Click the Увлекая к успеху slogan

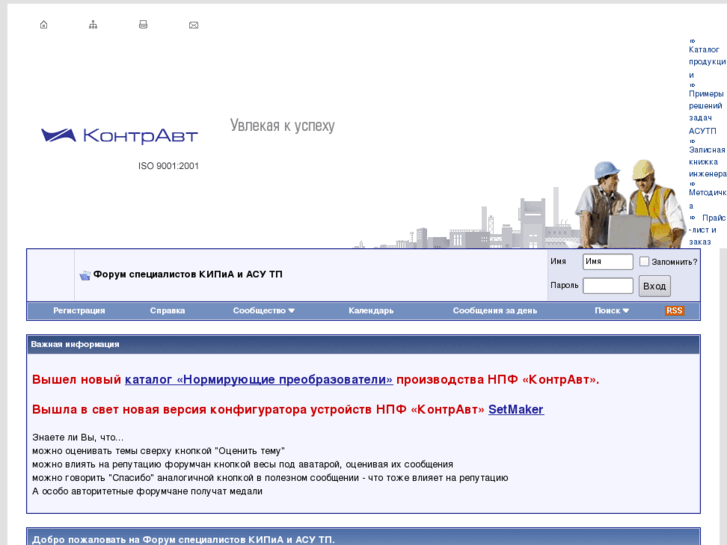click(x=282, y=125)
